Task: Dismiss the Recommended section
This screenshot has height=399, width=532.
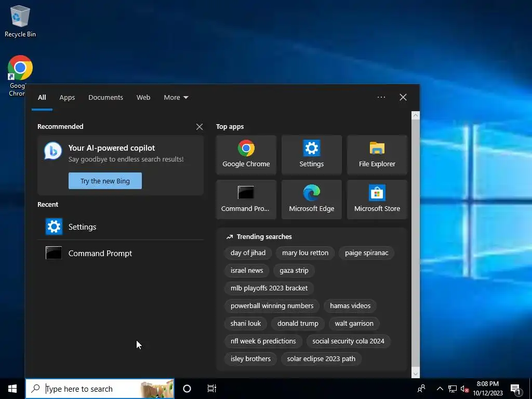Action: 199,127
